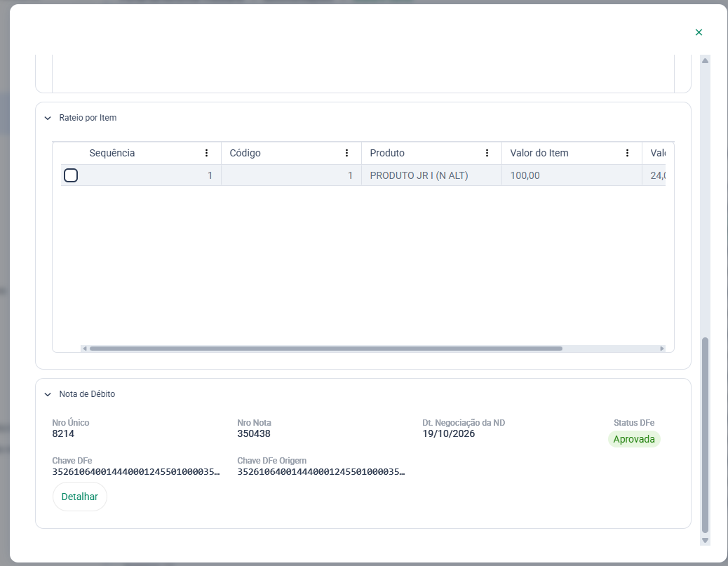Open Valor do Item column options menu

click(627, 153)
